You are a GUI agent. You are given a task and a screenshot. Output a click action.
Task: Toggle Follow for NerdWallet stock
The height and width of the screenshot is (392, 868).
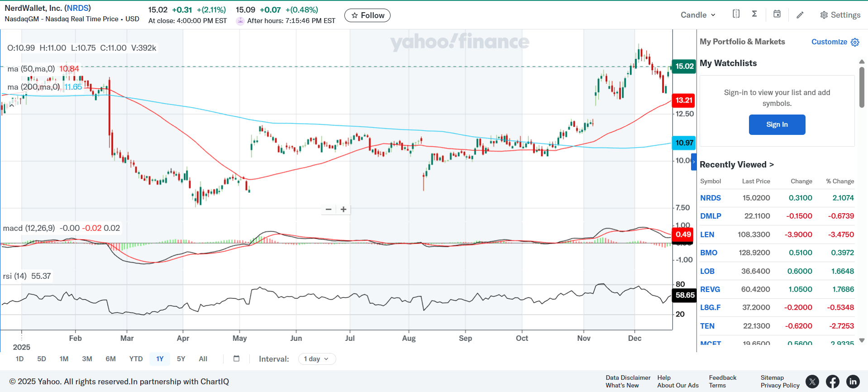click(367, 15)
